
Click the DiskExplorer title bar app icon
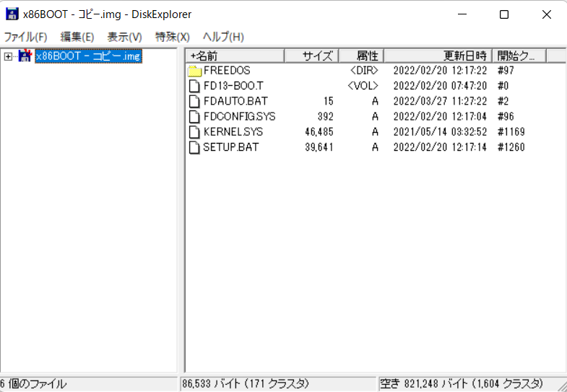click(x=12, y=14)
